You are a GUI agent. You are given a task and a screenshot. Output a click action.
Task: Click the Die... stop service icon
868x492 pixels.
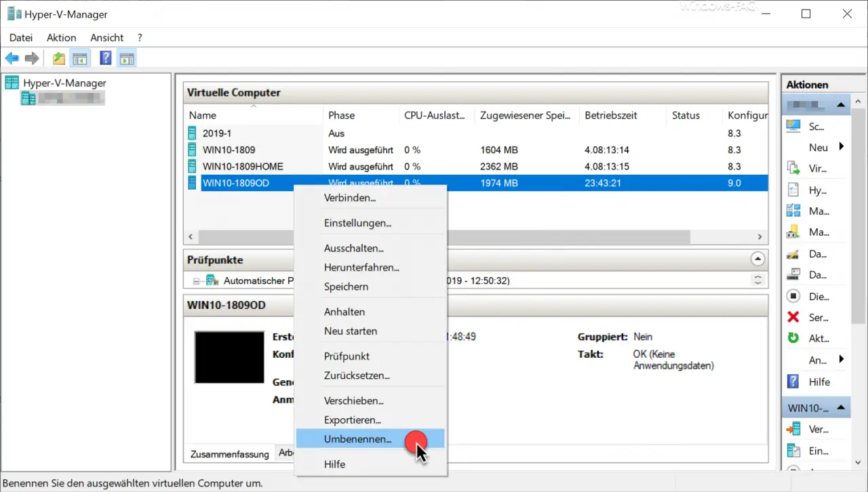click(793, 296)
